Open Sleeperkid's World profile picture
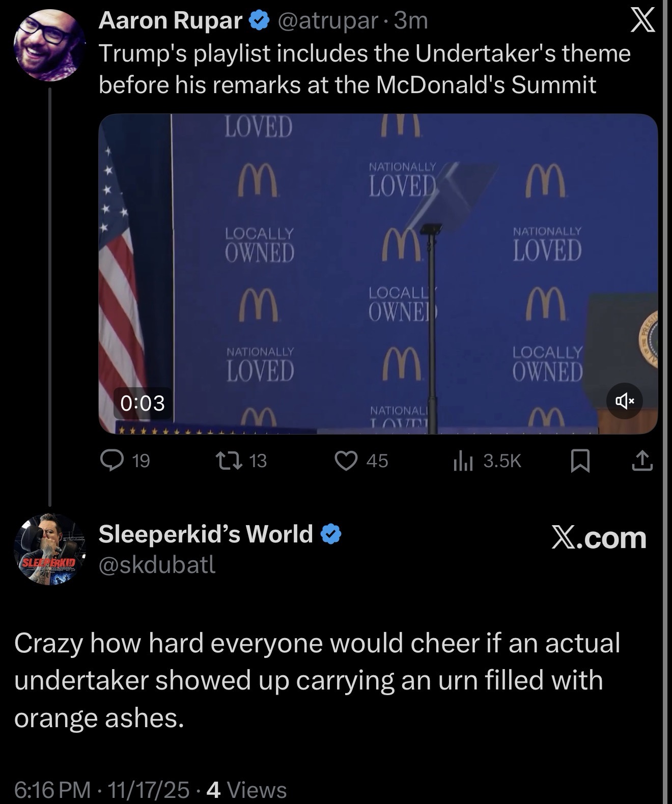 [x=49, y=549]
